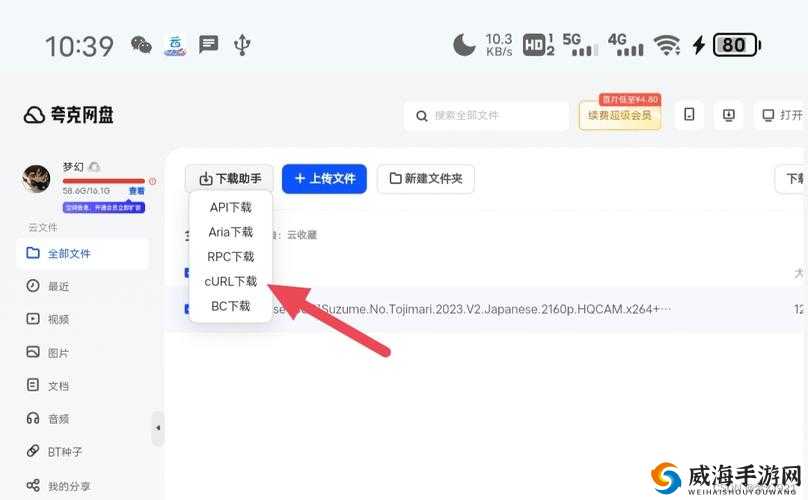This screenshot has height=500, width=808.
Task: Click the headphone icon beside 音频
Action: coord(33,418)
